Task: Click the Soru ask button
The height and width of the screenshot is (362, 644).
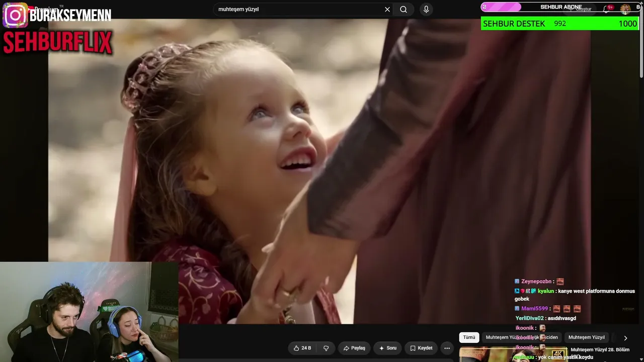Action: pos(387,348)
